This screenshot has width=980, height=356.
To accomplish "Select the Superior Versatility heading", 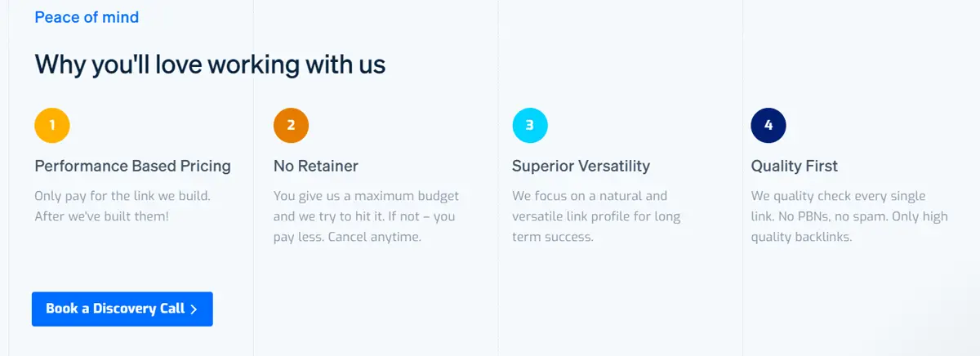I will coord(581,166).
